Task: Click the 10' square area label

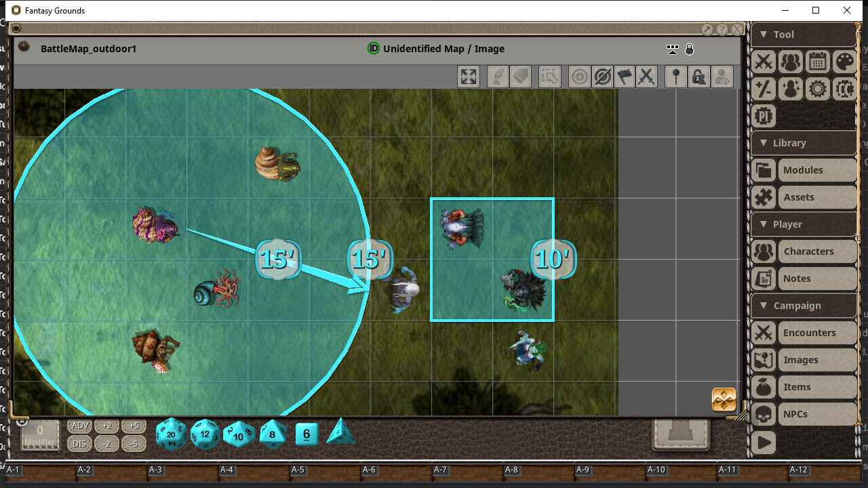Action: 553,259
